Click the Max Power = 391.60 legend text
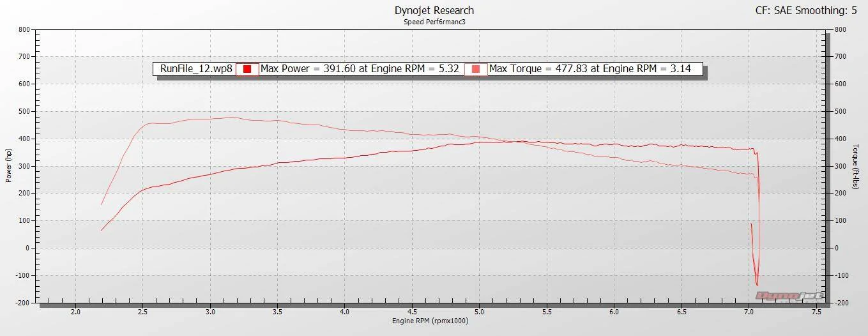Viewport: 868px width, 336px height. tap(360, 69)
